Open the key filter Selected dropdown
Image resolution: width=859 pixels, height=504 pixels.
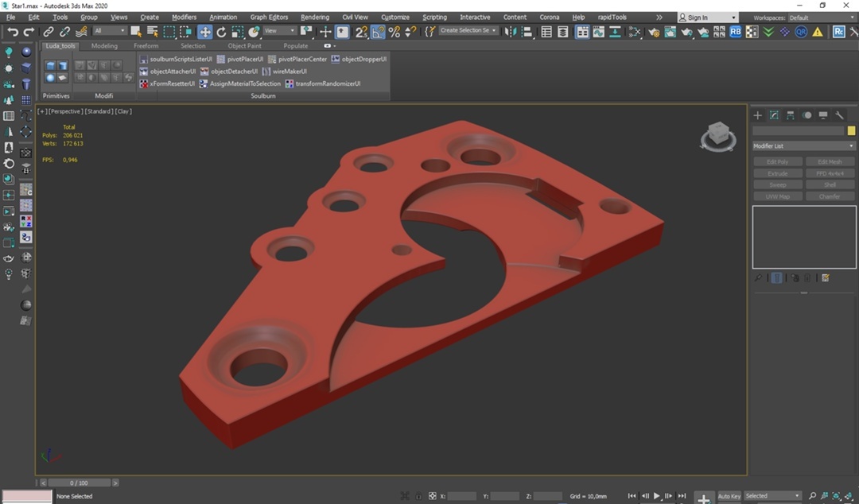click(x=772, y=496)
